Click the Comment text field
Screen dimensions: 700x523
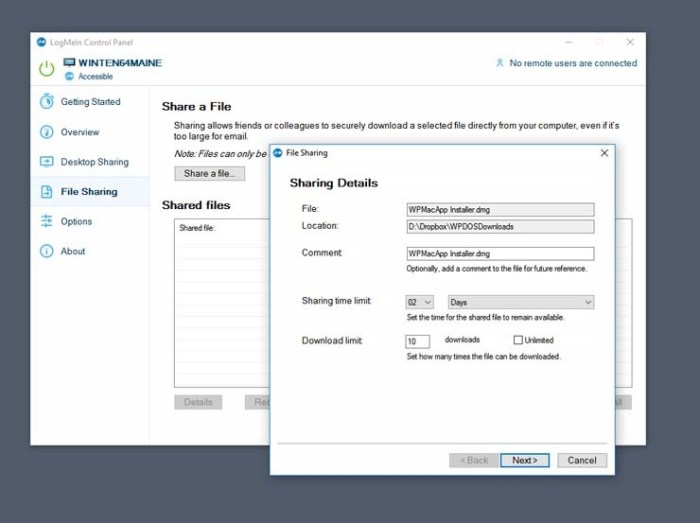[500, 253]
